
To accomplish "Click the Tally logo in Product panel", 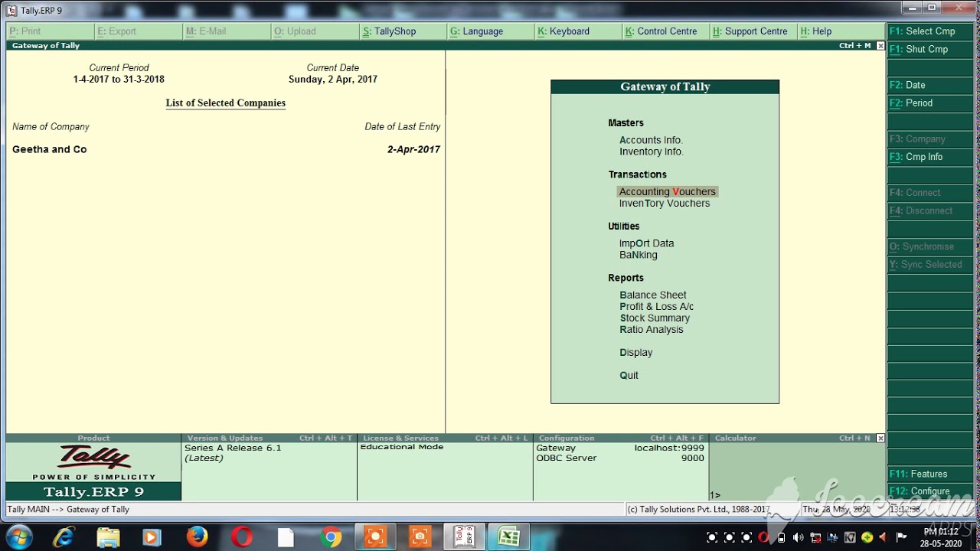I will (93, 458).
